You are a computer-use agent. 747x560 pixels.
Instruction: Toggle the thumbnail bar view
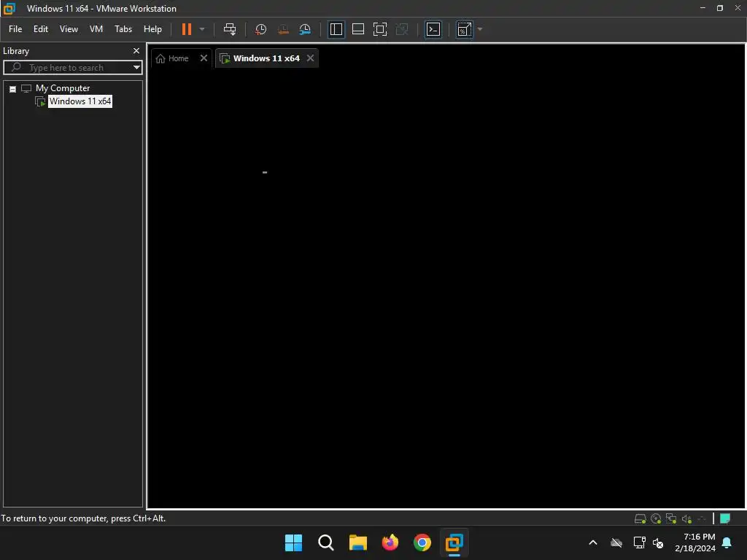(x=357, y=29)
